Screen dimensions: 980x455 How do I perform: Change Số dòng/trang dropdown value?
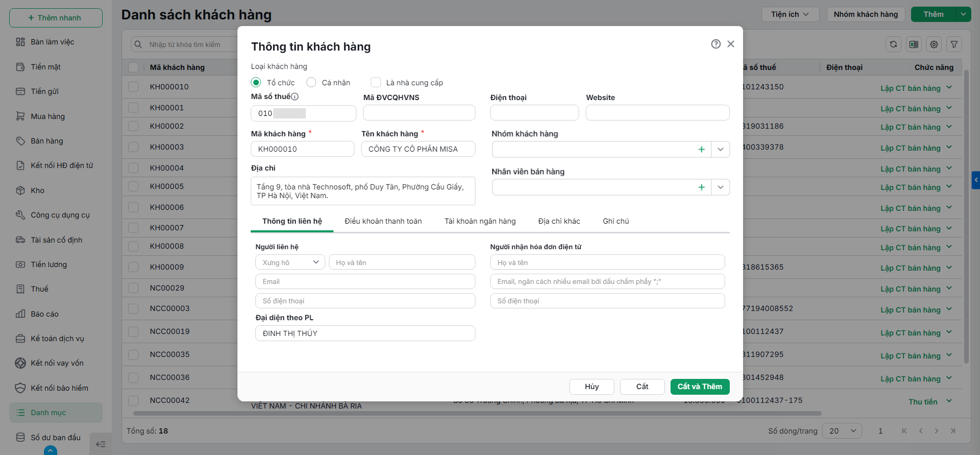point(842,431)
